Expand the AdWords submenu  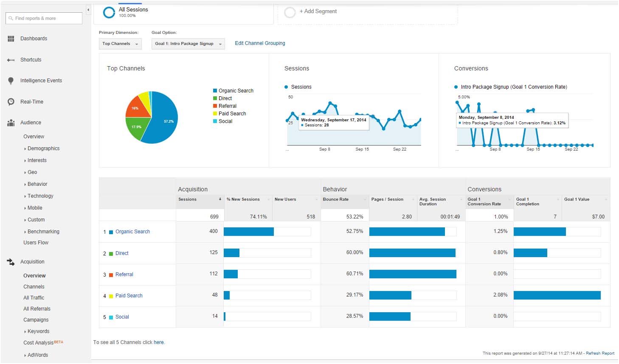pyautogui.click(x=38, y=355)
